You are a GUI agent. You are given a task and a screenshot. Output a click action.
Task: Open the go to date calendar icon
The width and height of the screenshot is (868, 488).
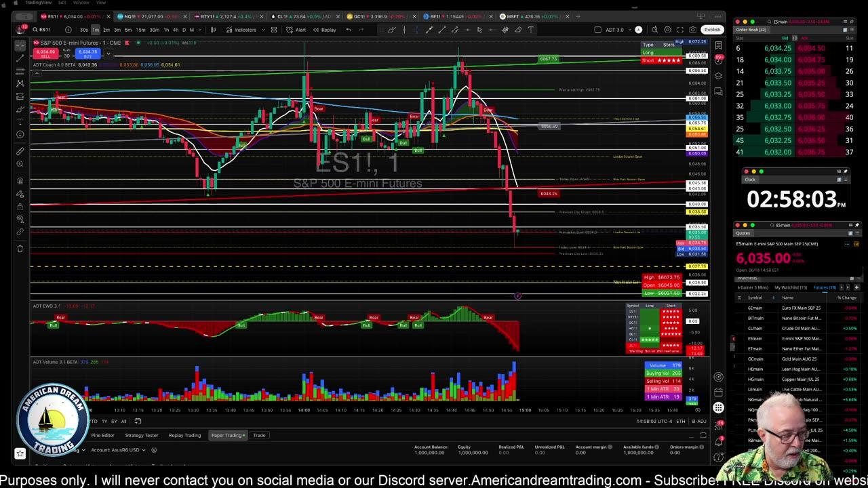point(138,421)
